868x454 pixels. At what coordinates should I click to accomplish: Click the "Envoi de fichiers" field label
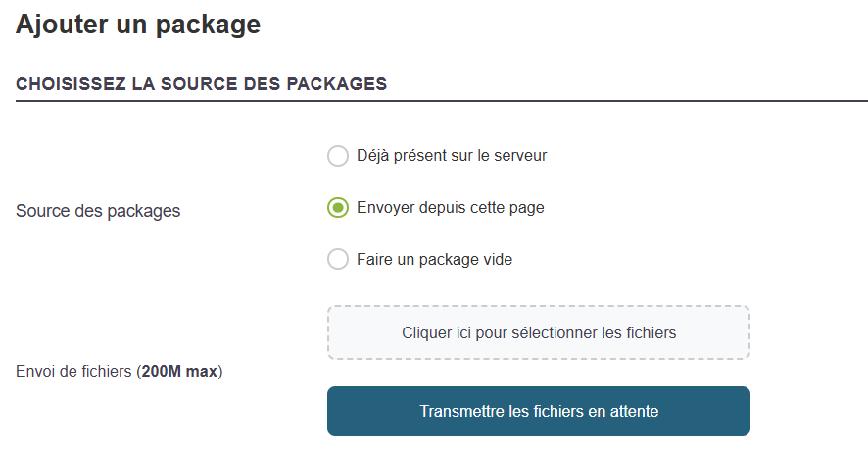point(75,373)
